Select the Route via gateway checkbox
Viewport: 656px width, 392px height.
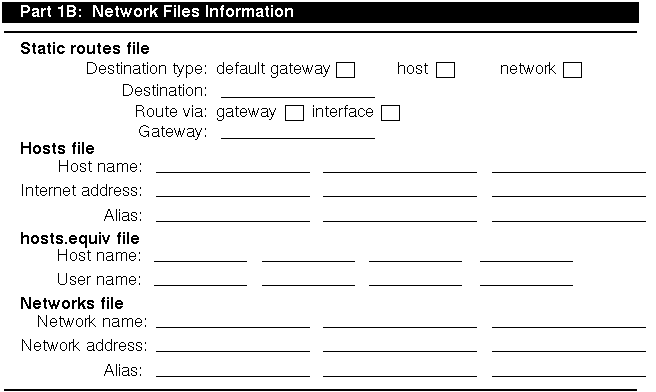[294, 113]
